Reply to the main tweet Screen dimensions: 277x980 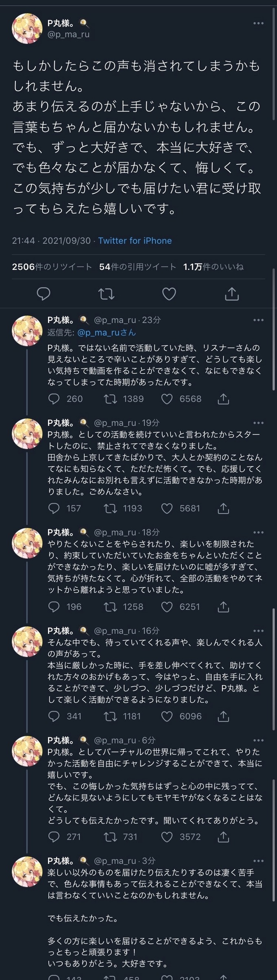[x=44, y=294]
